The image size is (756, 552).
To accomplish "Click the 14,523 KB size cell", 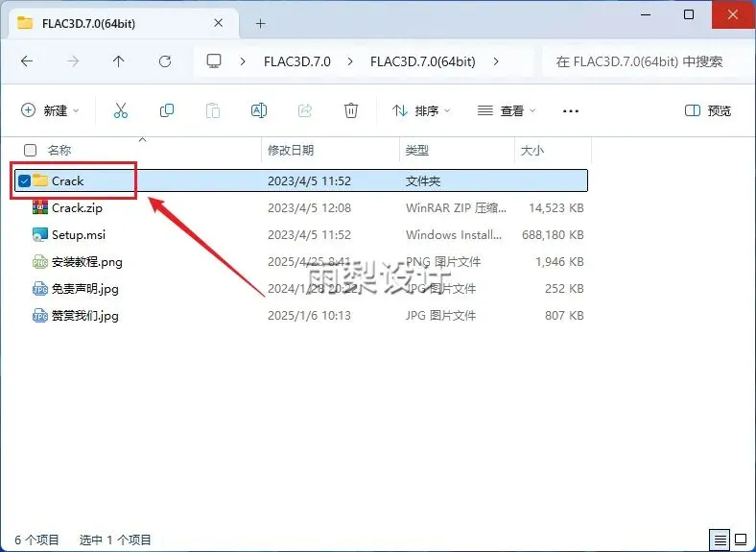I will pyautogui.click(x=555, y=208).
